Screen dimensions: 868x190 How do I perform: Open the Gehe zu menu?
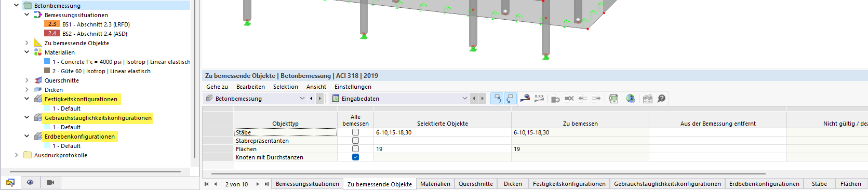(217, 87)
